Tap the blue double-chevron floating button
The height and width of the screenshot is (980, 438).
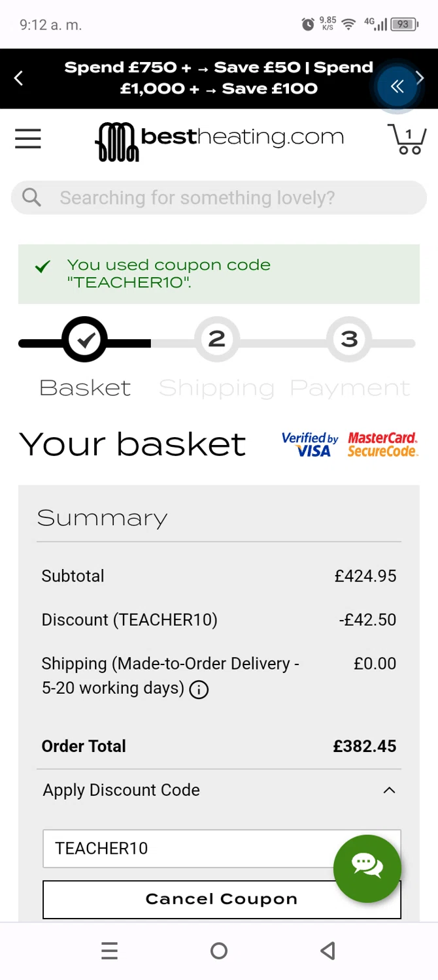point(397,86)
